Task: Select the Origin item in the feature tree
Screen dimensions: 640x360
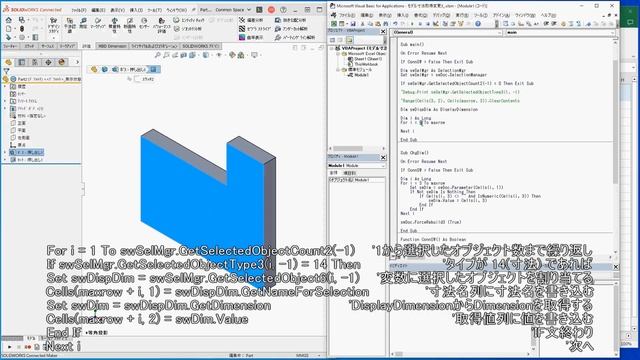Action: pos(18,145)
